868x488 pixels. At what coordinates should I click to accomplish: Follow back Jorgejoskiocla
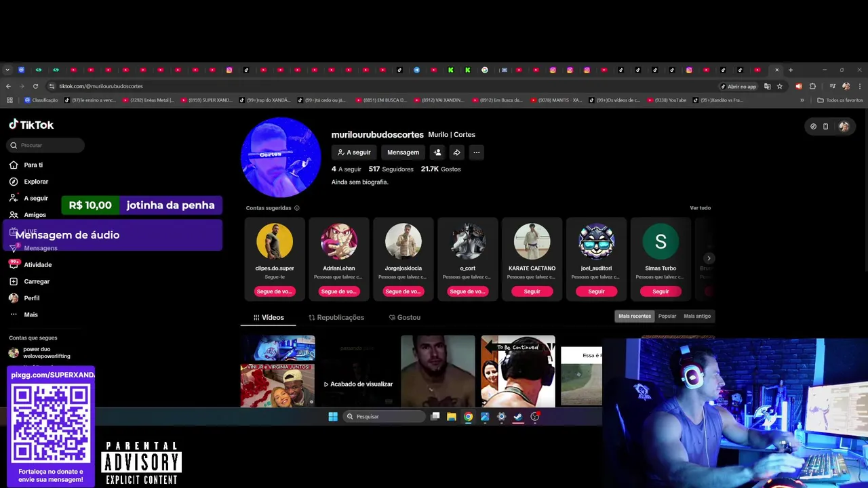[x=403, y=291]
